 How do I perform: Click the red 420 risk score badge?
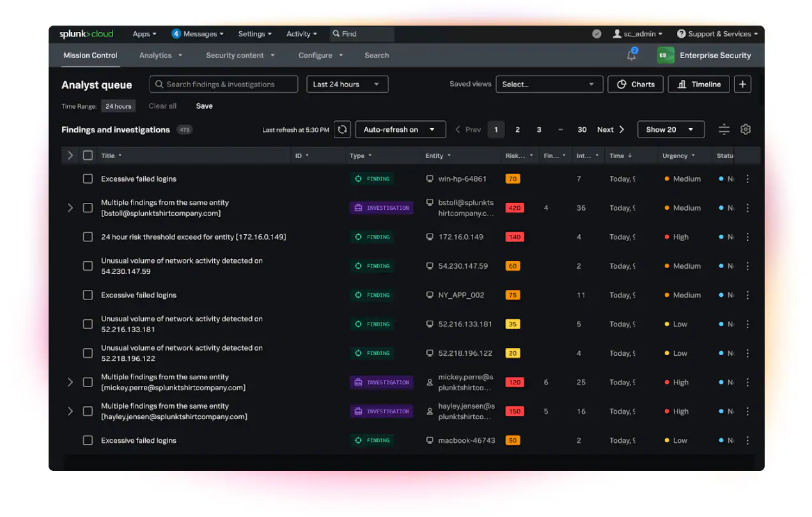coord(515,208)
